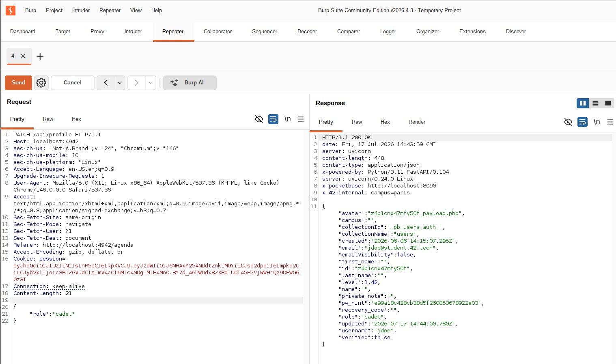Go back to previous request in history

click(x=106, y=83)
